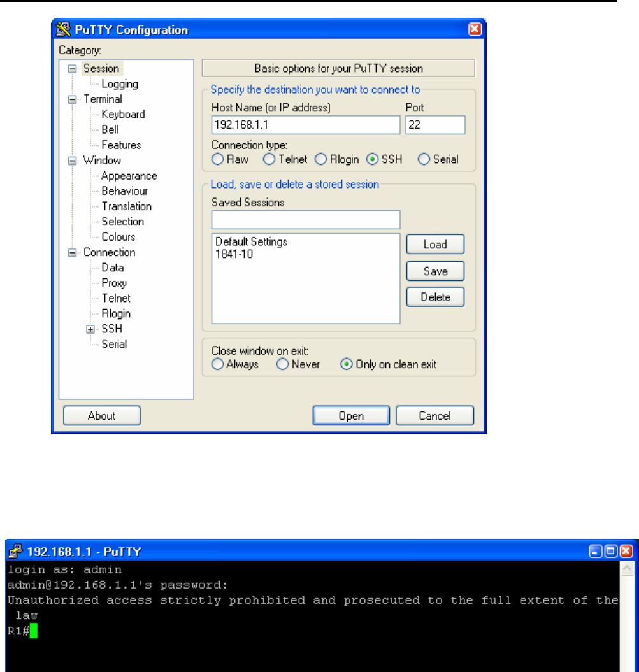The width and height of the screenshot is (639, 672).
Task: Click the PuTTY Configuration title bar icon
Action: [x=63, y=29]
